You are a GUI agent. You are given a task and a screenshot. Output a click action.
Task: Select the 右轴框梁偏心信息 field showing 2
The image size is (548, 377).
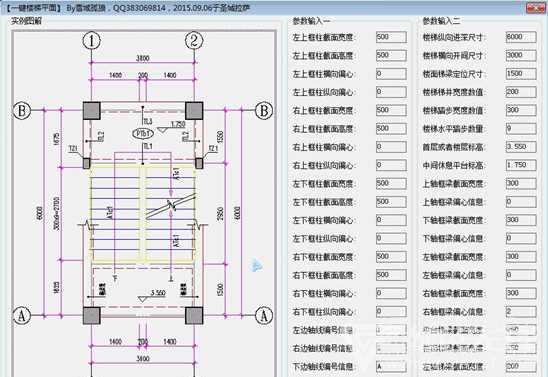[x=521, y=311]
